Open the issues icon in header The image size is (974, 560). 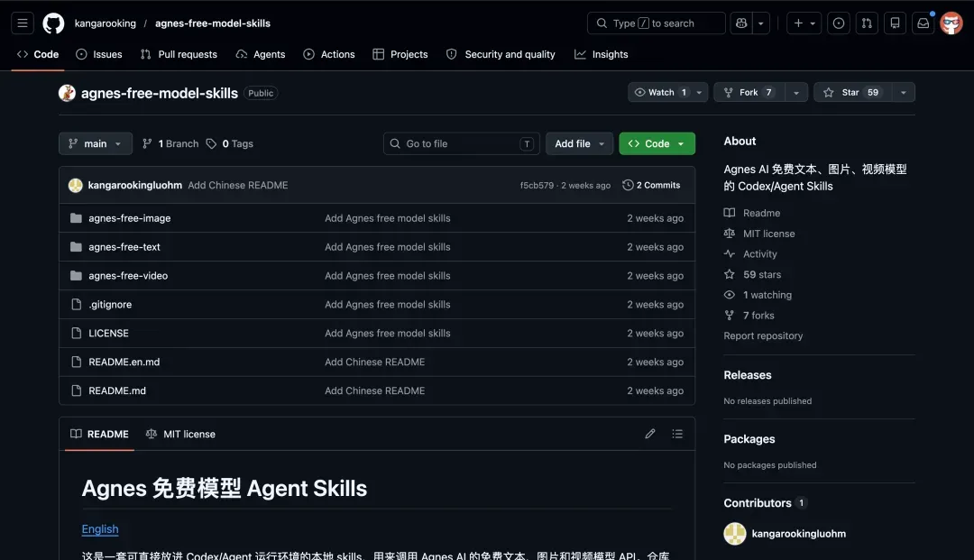839,23
